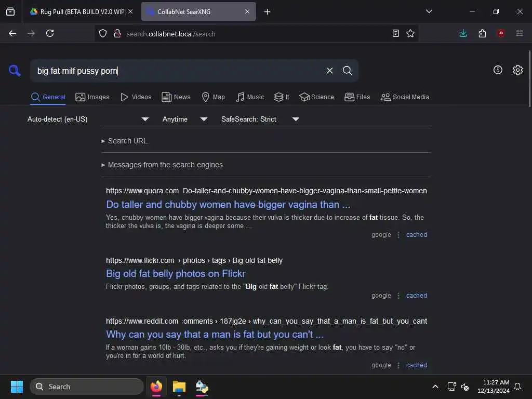Open the extensions puzzle icon
This screenshot has height=399, width=532.
[x=482, y=33]
